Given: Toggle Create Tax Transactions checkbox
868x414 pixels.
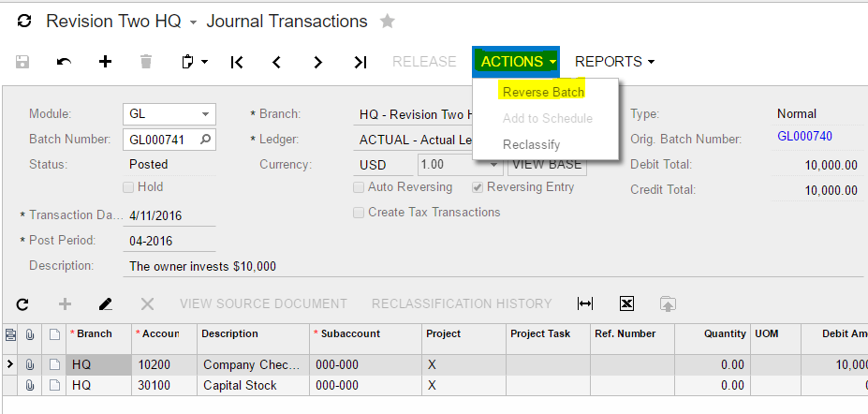Looking at the screenshot, I should click(x=359, y=213).
